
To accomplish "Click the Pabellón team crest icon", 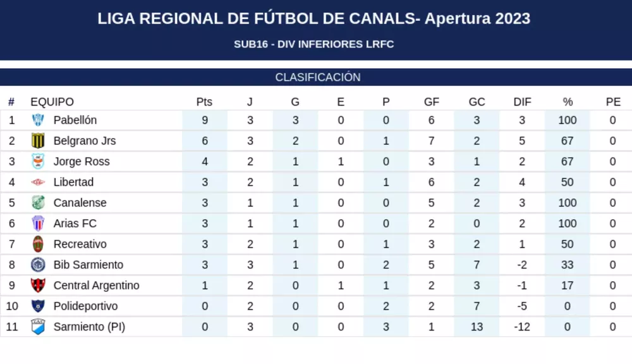I will pyautogui.click(x=38, y=120).
